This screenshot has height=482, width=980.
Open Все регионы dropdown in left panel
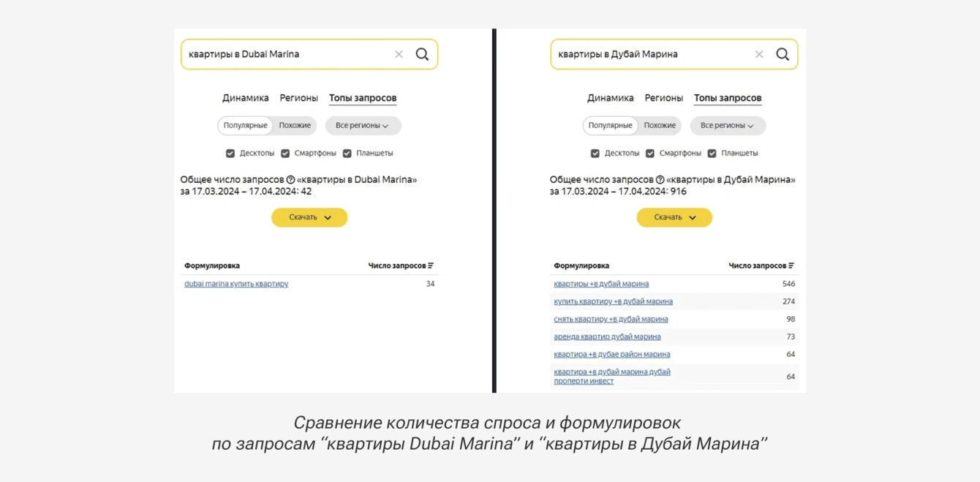363,126
